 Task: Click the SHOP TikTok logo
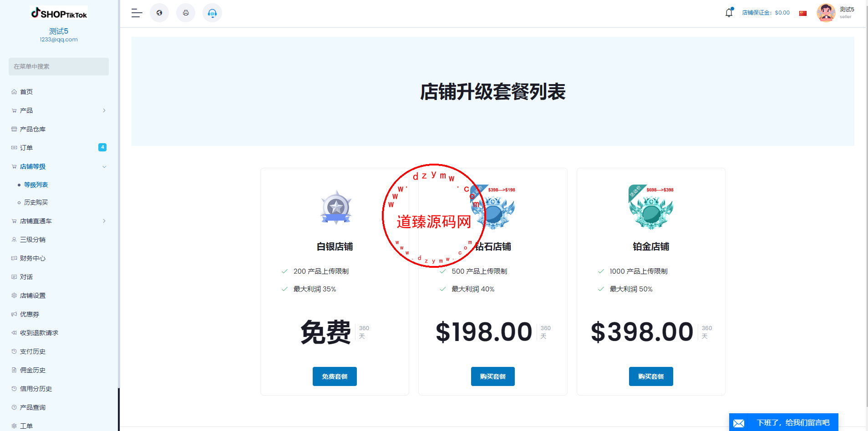click(x=59, y=13)
